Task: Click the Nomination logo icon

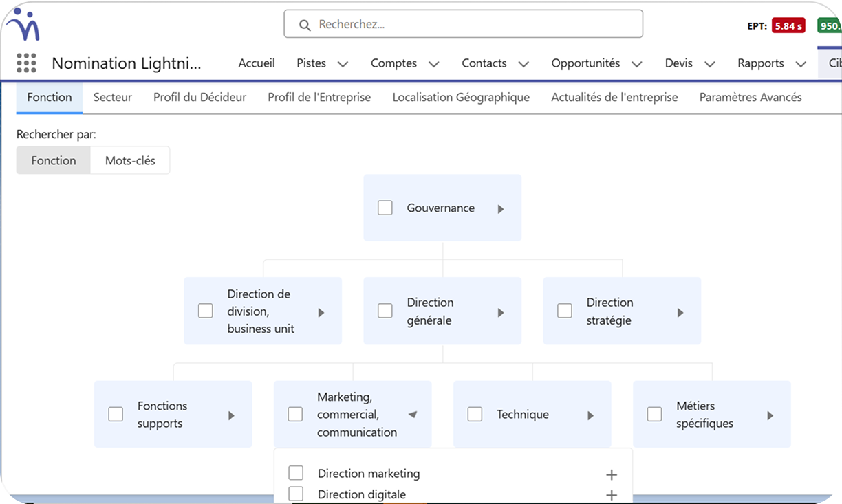Action: pyautogui.click(x=23, y=25)
